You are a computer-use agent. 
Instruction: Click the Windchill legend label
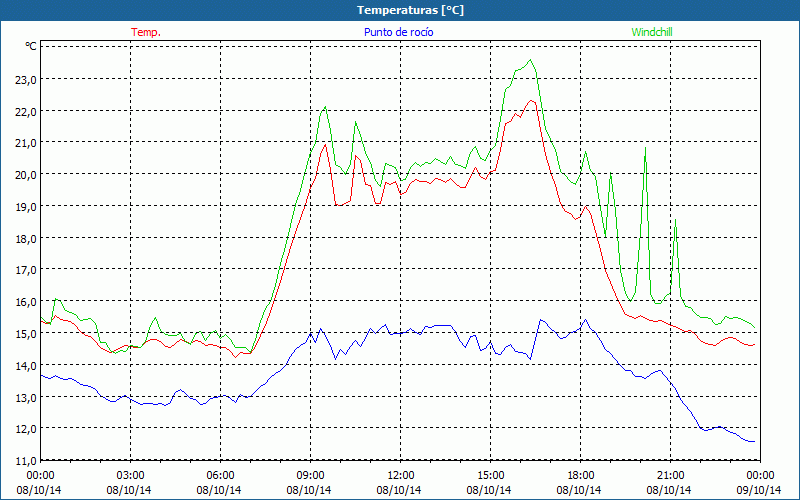652,32
